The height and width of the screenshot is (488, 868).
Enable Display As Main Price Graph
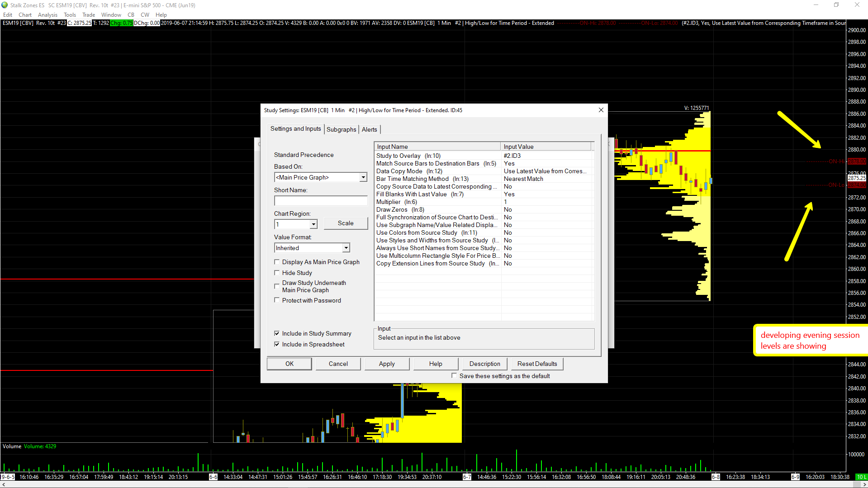pos(277,262)
